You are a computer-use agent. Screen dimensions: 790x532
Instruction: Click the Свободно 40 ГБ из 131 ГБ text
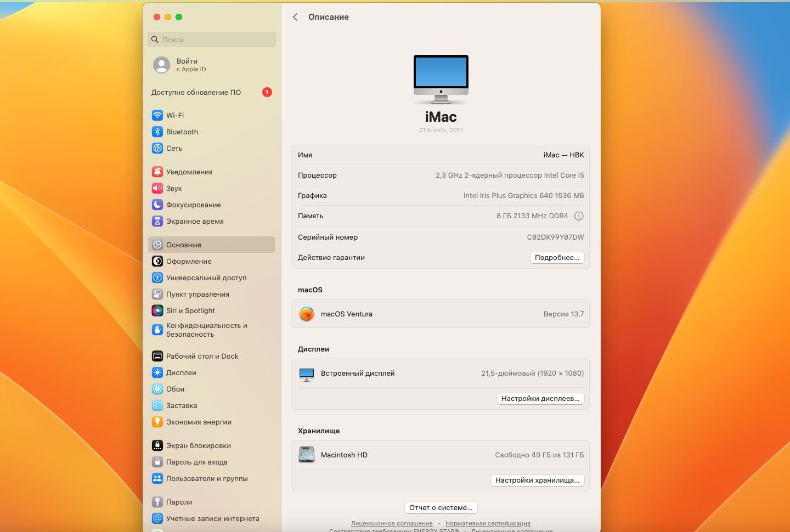(539, 455)
